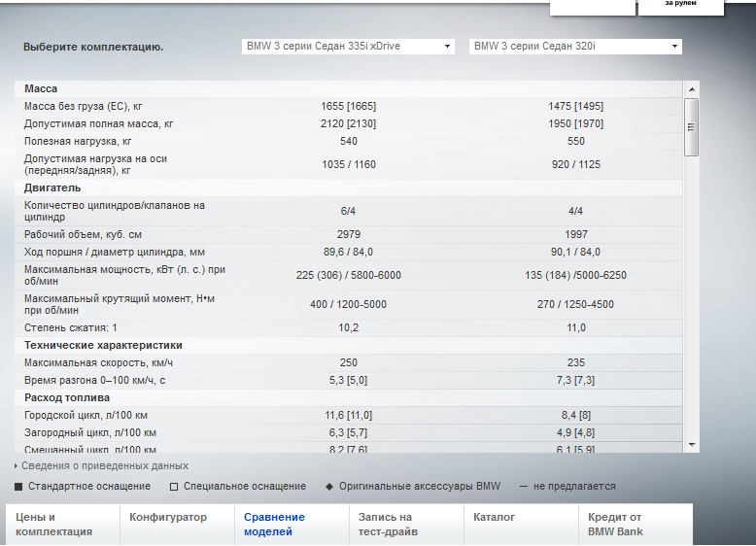Click displacement value '2979'

click(x=349, y=235)
